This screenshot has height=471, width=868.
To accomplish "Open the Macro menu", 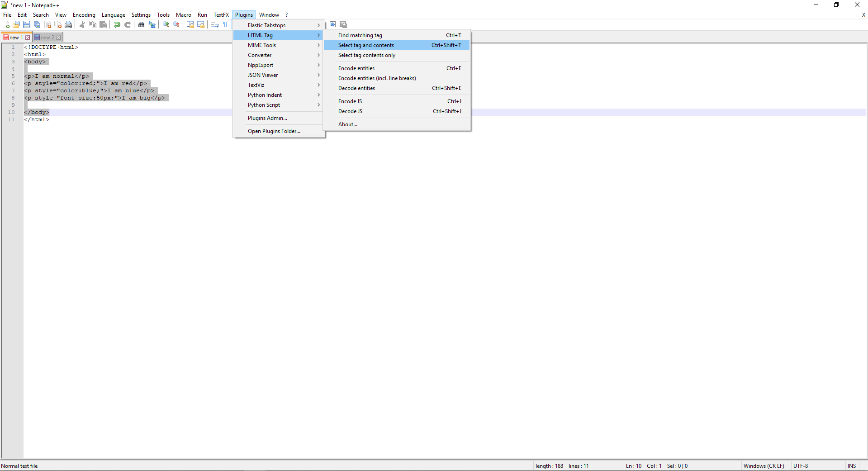I will click(184, 15).
